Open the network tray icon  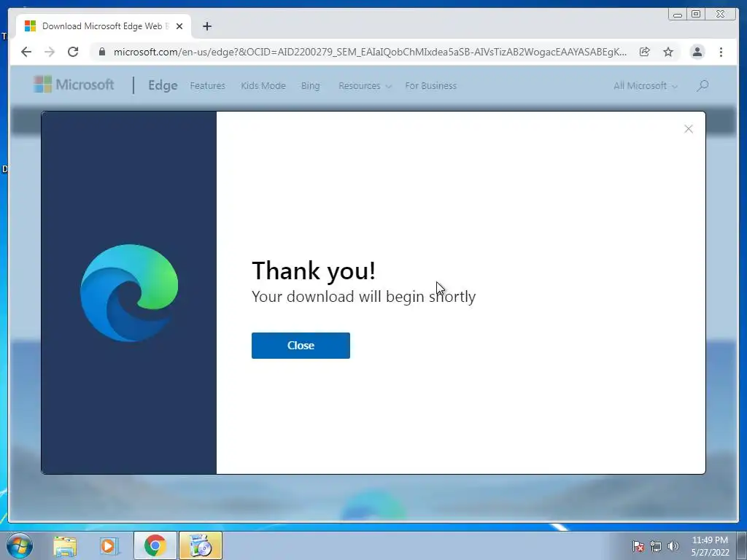[656, 546]
